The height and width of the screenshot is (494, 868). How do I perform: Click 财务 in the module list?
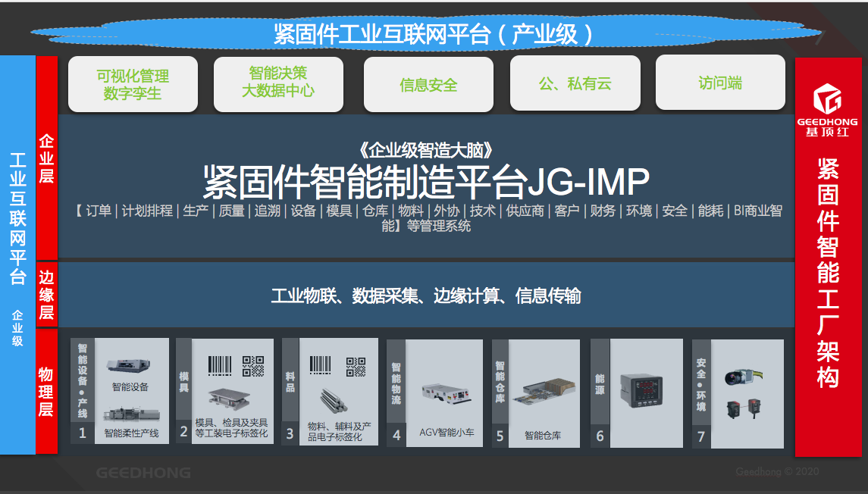tap(603, 211)
